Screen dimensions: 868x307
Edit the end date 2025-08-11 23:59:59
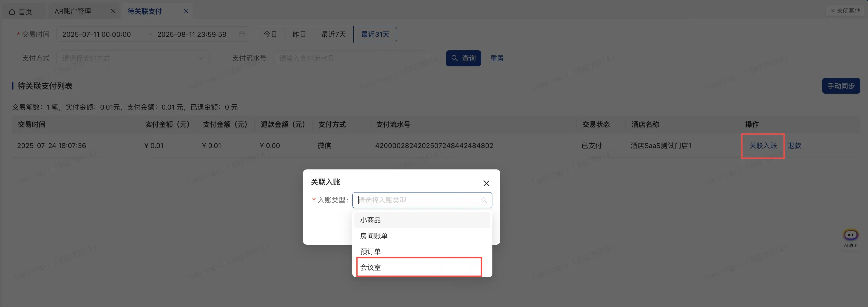pos(192,34)
